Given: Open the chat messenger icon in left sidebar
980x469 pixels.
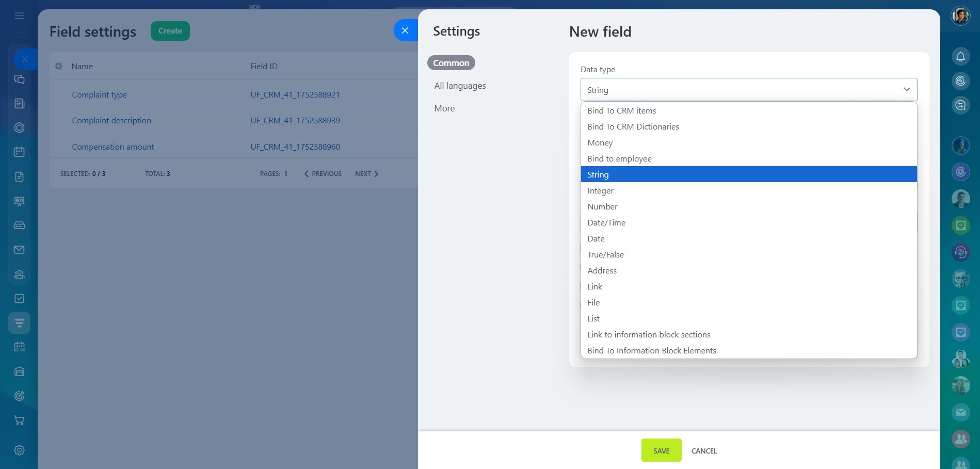Looking at the screenshot, I should [19, 79].
